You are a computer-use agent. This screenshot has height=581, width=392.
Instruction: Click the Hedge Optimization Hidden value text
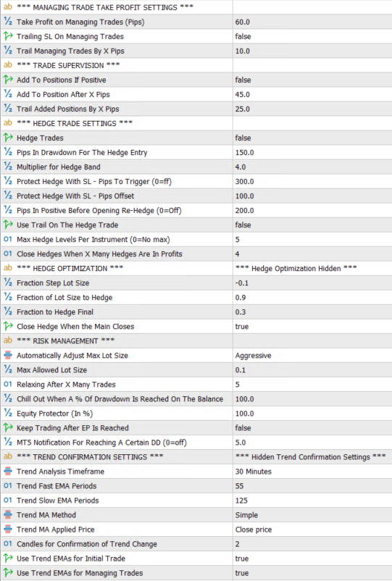point(296,268)
